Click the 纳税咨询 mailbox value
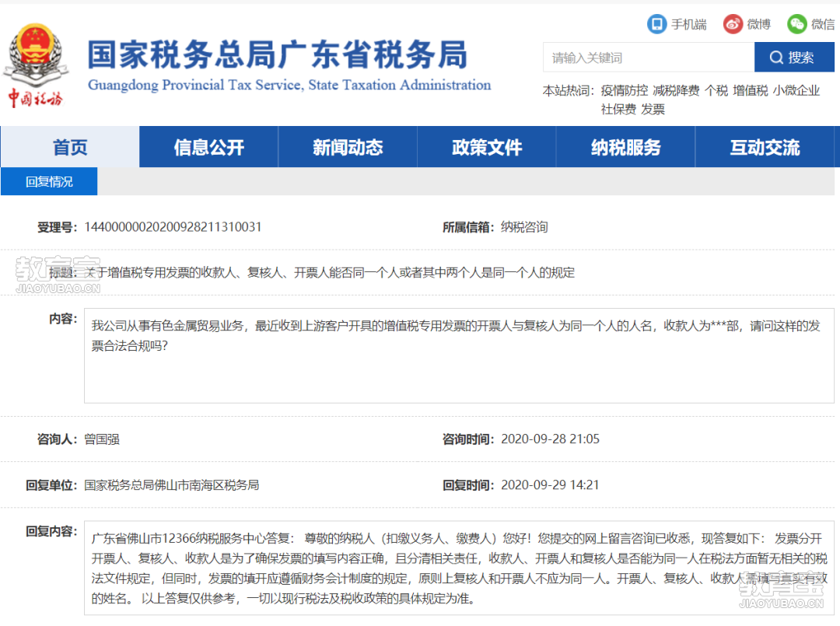 click(524, 227)
